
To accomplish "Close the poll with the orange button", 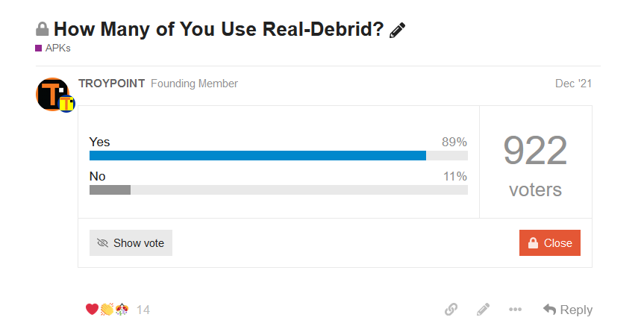I will click(x=549, y=242).
